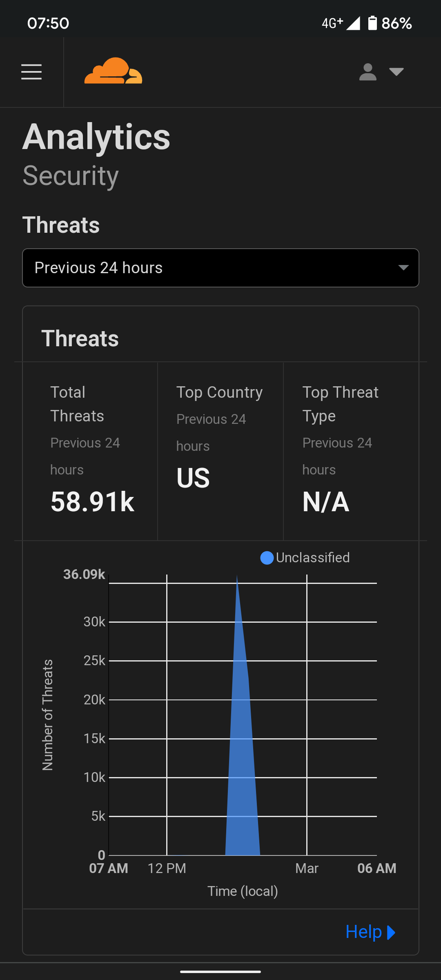The width and height of the screenshot is (441, 980).
Task: Click the Analytics page heading
Action: (x=96, y=137)
